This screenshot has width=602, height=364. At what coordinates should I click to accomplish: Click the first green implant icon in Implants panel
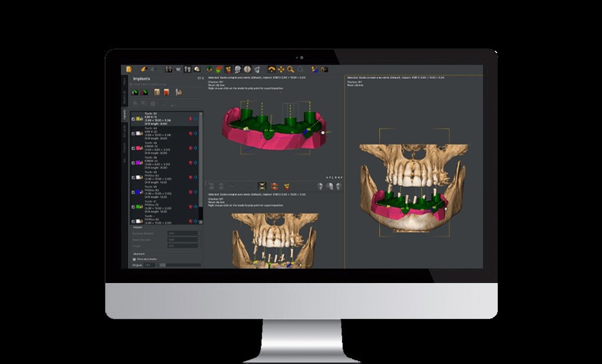pyautogui.click(x=135, y=92)
